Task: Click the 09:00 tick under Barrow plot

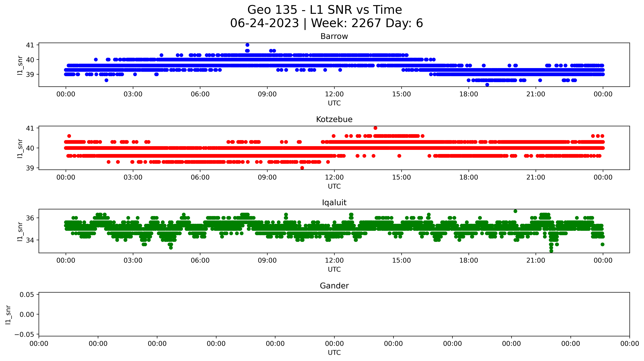Action: pyautogui.click(x=267, y=94)
